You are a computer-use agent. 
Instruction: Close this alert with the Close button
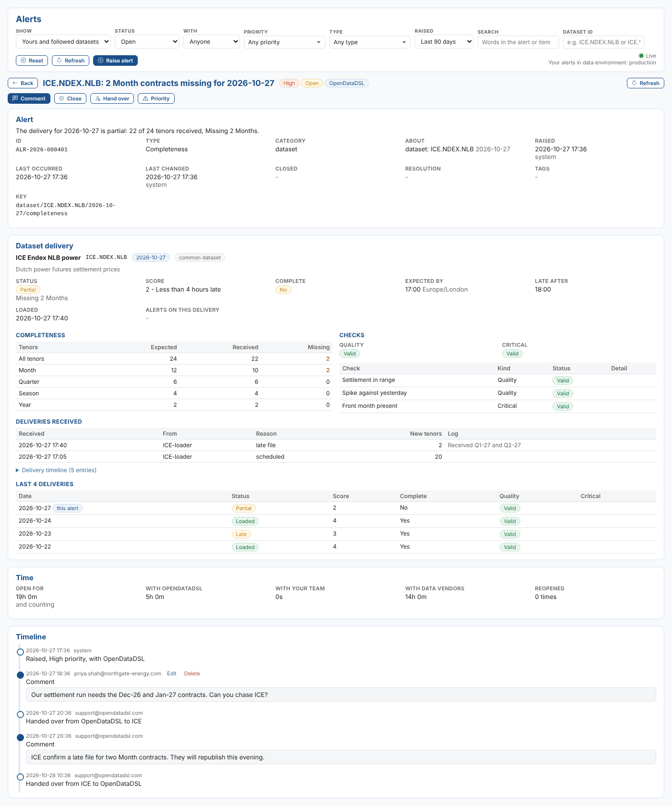70,98
